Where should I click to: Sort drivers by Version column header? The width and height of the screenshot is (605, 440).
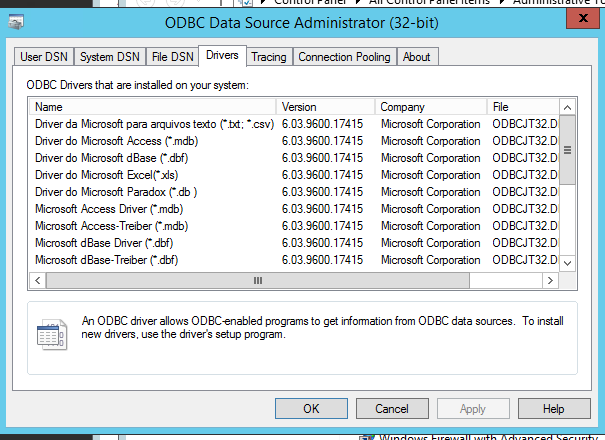[x=325, y=107]
